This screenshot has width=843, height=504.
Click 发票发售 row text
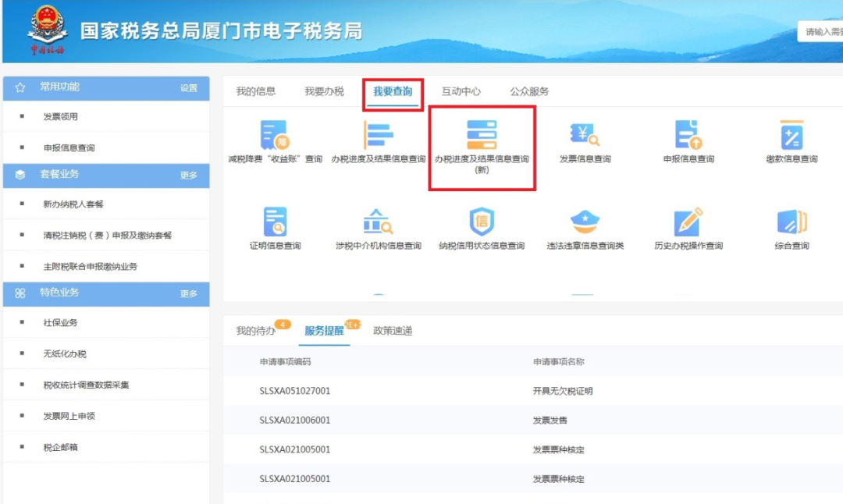click(550, 421)
